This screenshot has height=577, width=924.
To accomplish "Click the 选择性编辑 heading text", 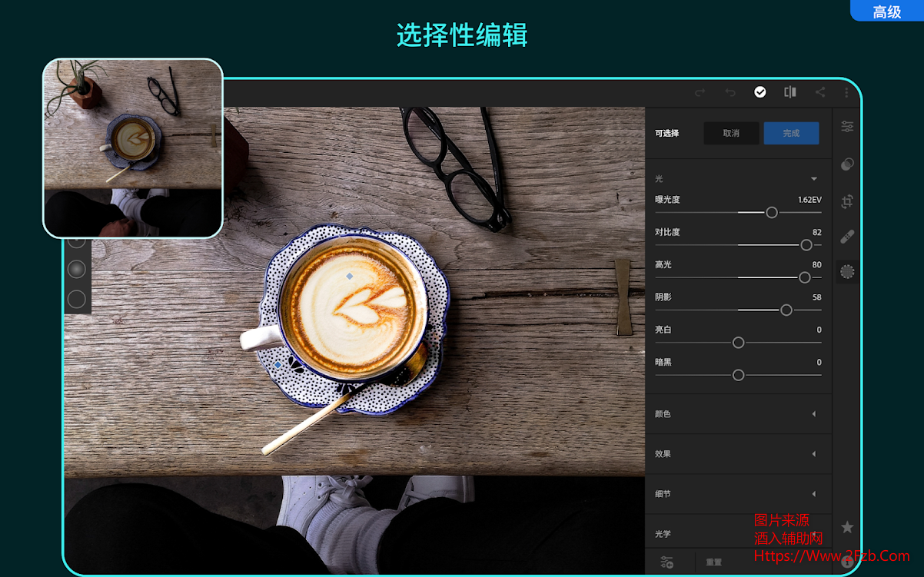I will pyautogui.click(x=462, y=35).
